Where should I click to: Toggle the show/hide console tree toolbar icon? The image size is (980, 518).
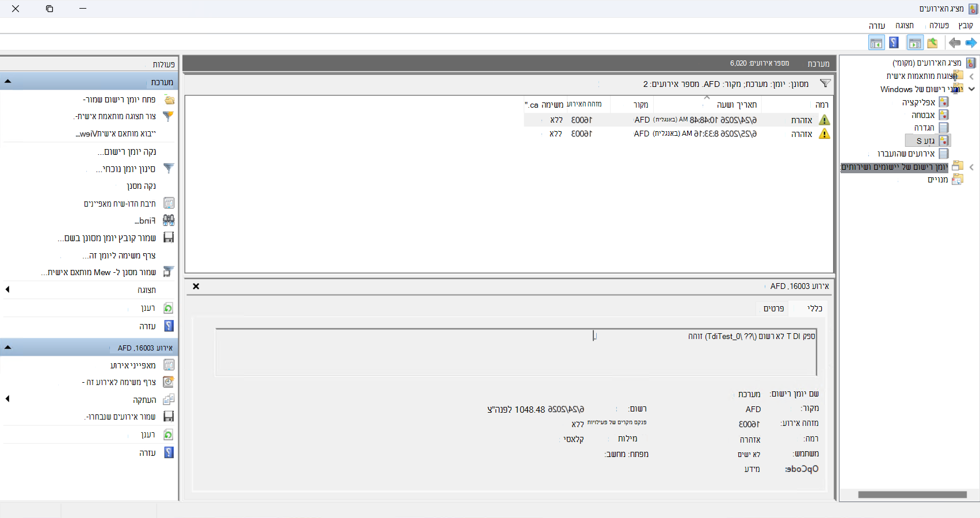(915, 43)
